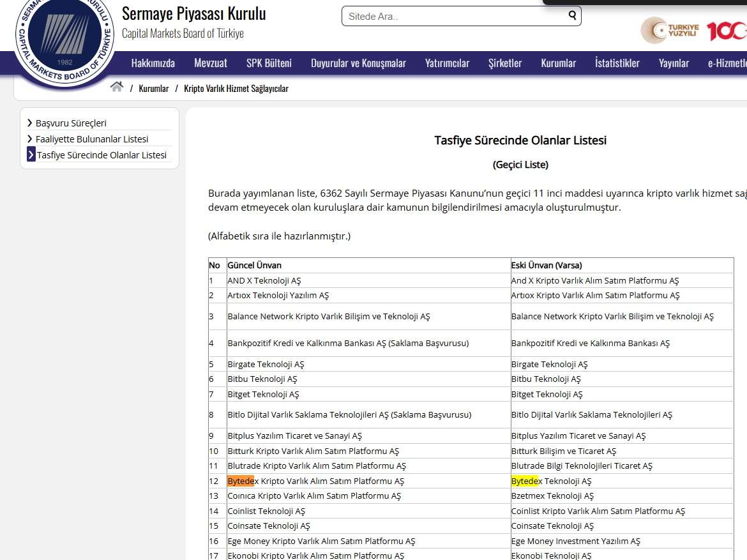This screenshot has height=560, width=747.
Task: Open Duyurular ve Konuşmalar menu
Action: coord(358,63)
